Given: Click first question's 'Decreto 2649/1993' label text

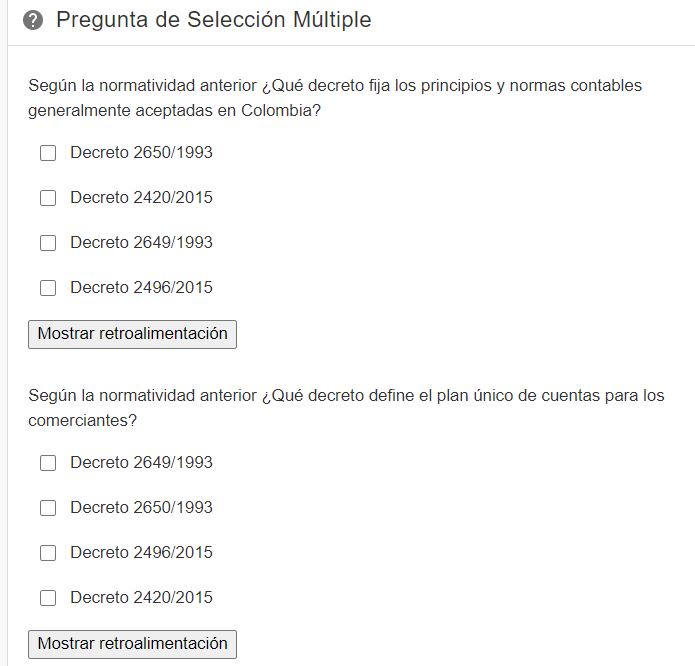Looking at the screenshot, I should point(141,242).
